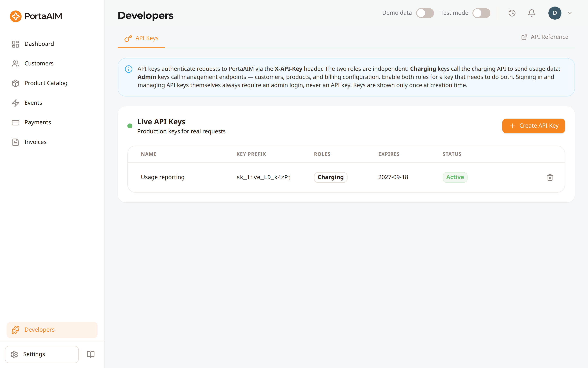588x368 pixels.
Task: Open the documentation book icon
Action: point(91,354)
